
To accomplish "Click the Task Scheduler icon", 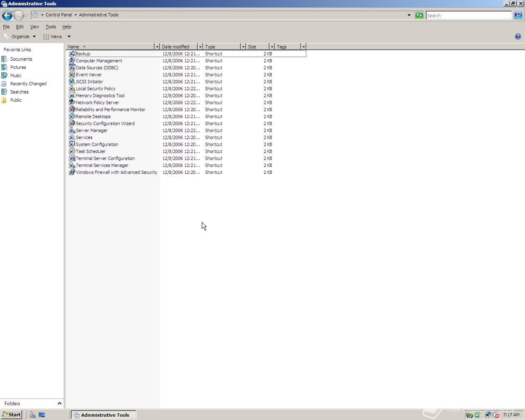I will click(72, 151).
